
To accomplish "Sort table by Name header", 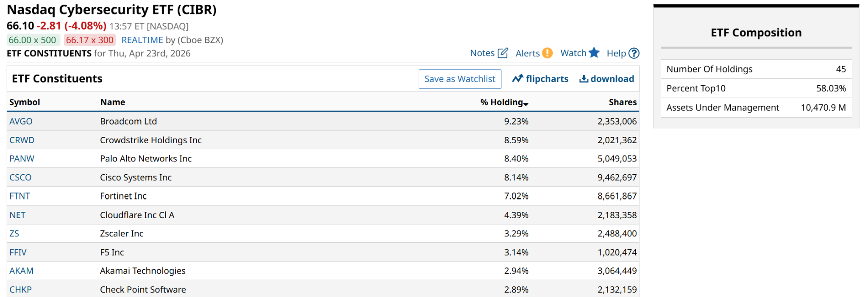I will [113, 102].
